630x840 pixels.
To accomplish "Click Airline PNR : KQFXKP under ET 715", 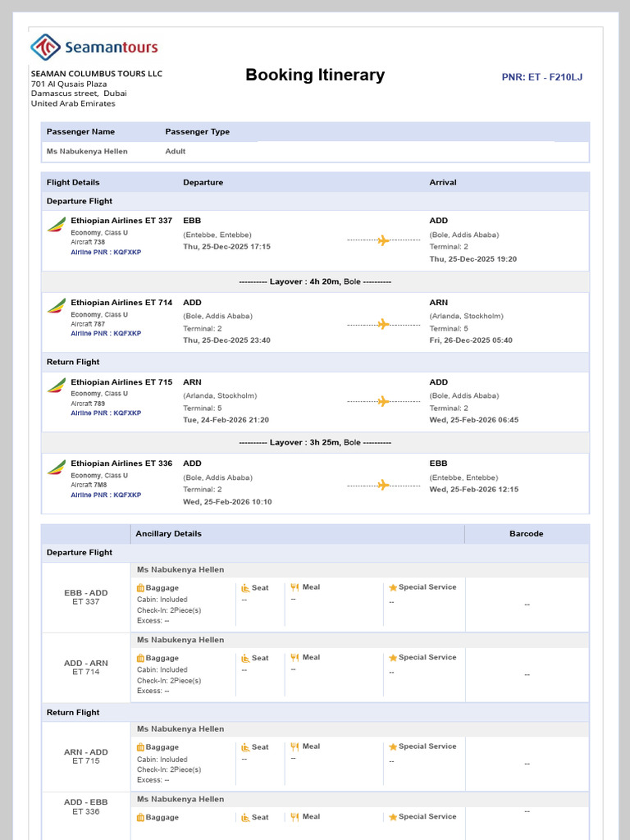I will pos(106,413).
